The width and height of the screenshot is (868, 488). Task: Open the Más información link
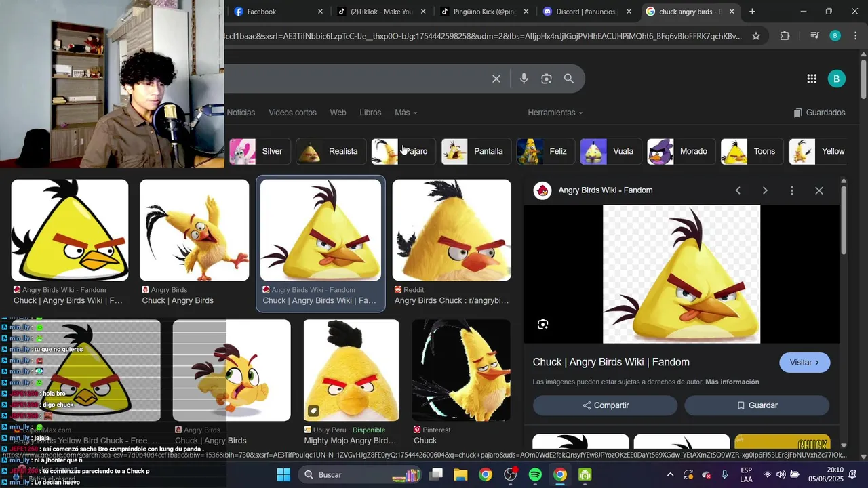pos(732,382)
